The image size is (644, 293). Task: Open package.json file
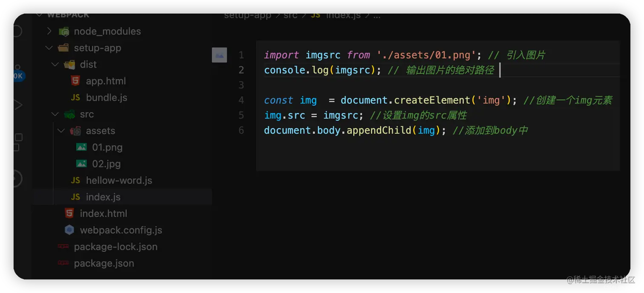tap(104, 263)
